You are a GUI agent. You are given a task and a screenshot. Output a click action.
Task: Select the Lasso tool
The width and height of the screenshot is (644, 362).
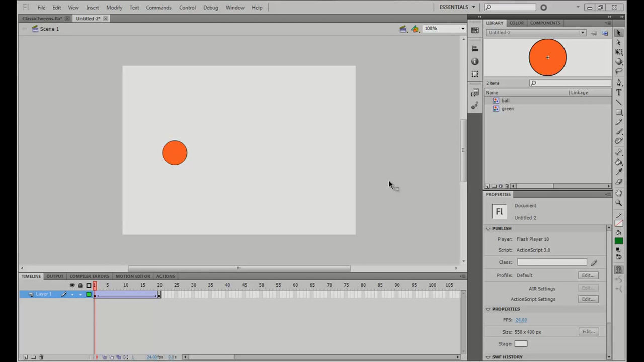click(x=619, y=71)
